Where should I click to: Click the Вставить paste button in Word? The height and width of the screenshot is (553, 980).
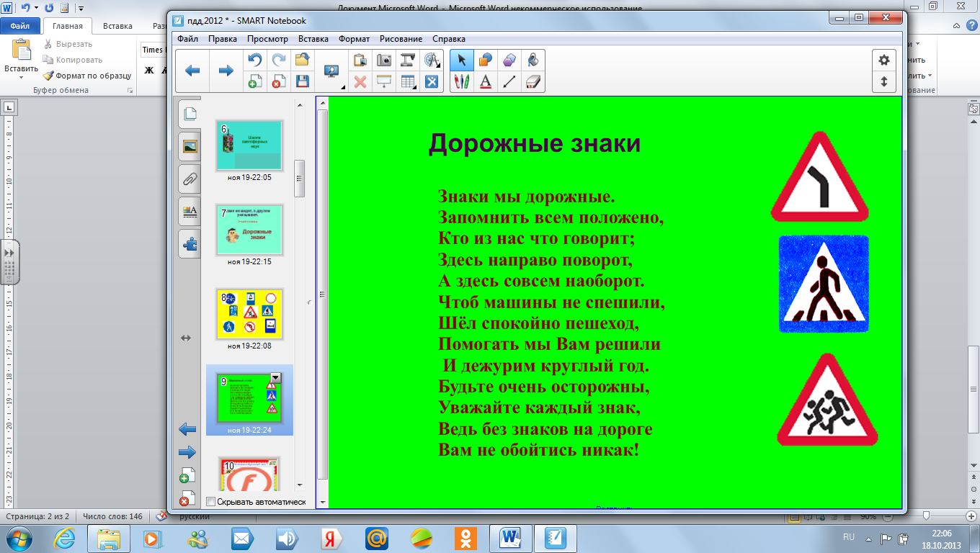[x=20, y=58]
